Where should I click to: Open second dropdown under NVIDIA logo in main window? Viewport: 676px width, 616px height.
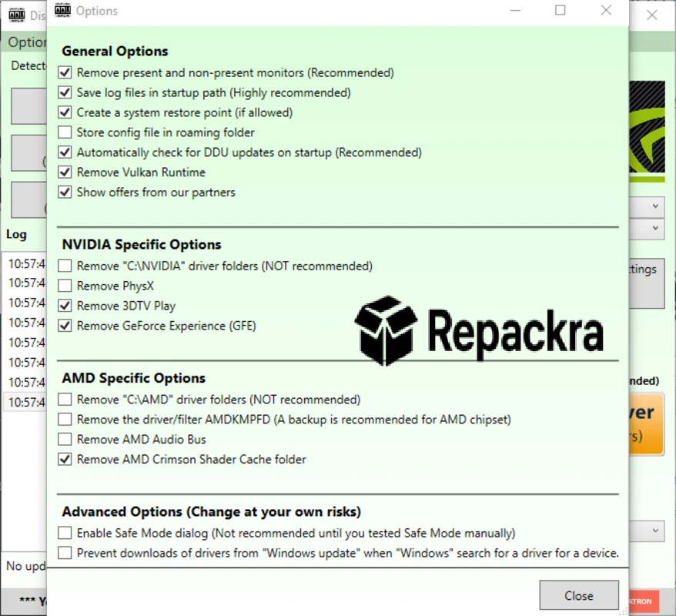click(647, 228)
